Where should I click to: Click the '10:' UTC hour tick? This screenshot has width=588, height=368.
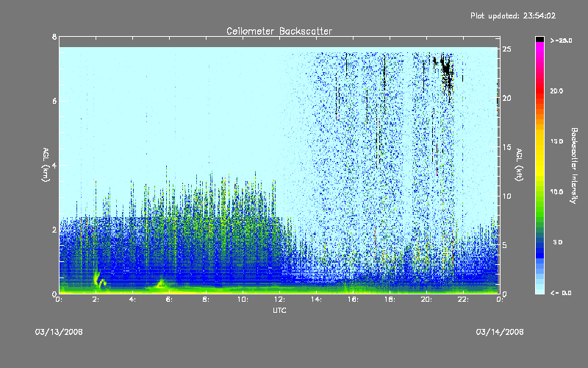click(x=243, y=300)
